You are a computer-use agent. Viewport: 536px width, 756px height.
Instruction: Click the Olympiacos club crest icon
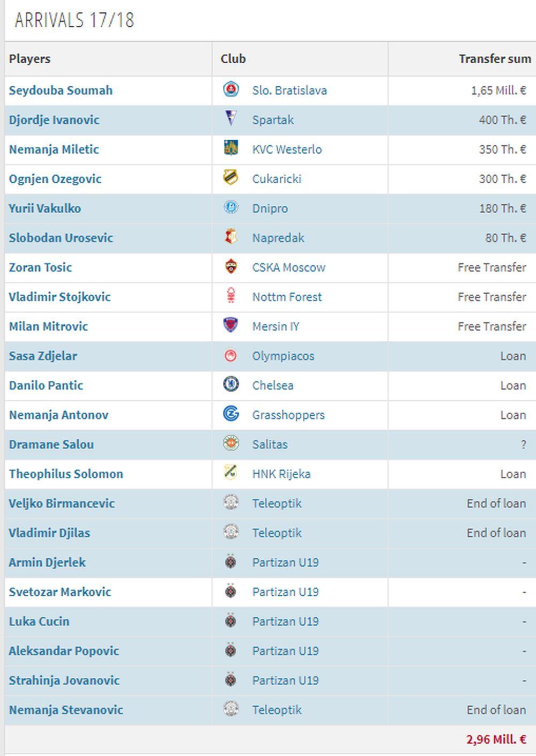tap(230, 355)
